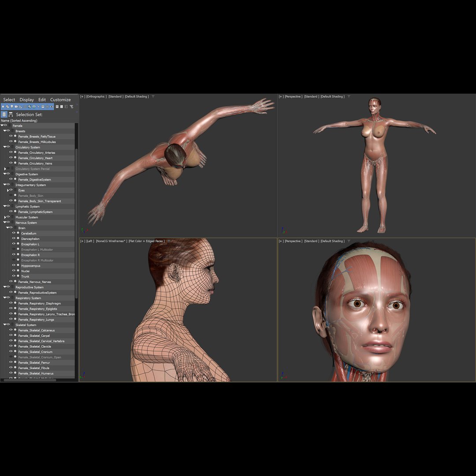Click [+] button in Left viewport header
This screenshot has width=476, height=476.
pyautogui.click(x=82, y=241)
